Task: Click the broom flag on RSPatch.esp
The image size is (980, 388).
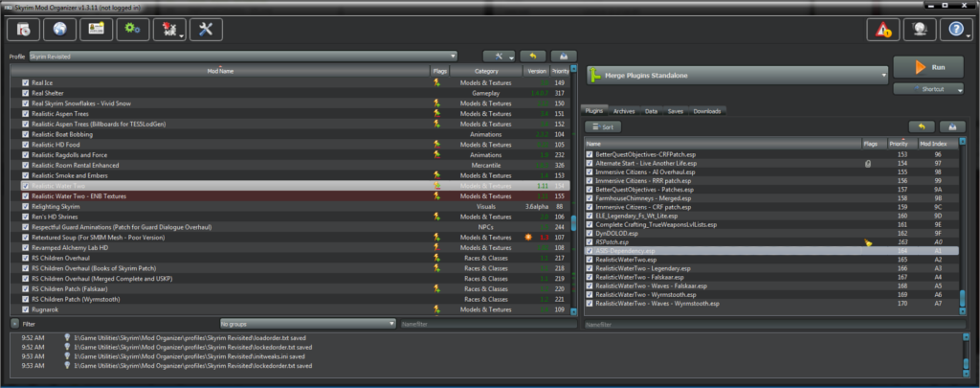Action: click(x=867, y=241)
